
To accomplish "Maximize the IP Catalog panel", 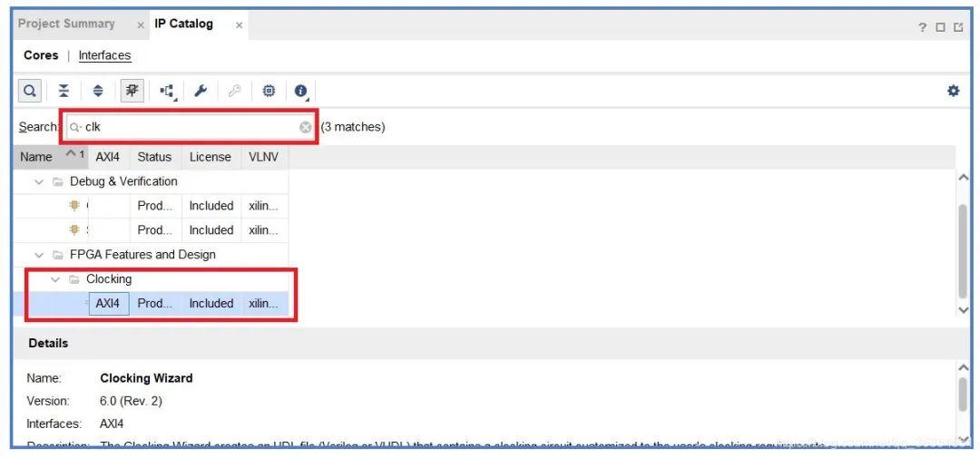I will click(x=941, y=27).
